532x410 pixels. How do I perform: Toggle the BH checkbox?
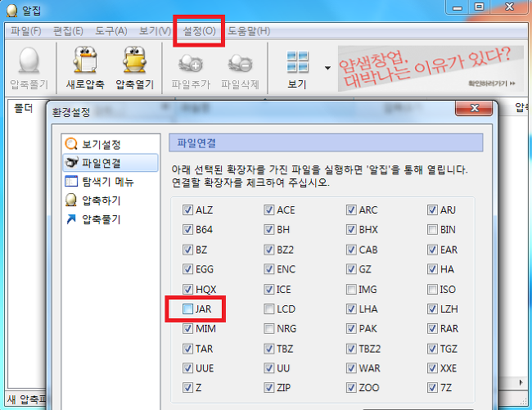click(x=269, y=230)
